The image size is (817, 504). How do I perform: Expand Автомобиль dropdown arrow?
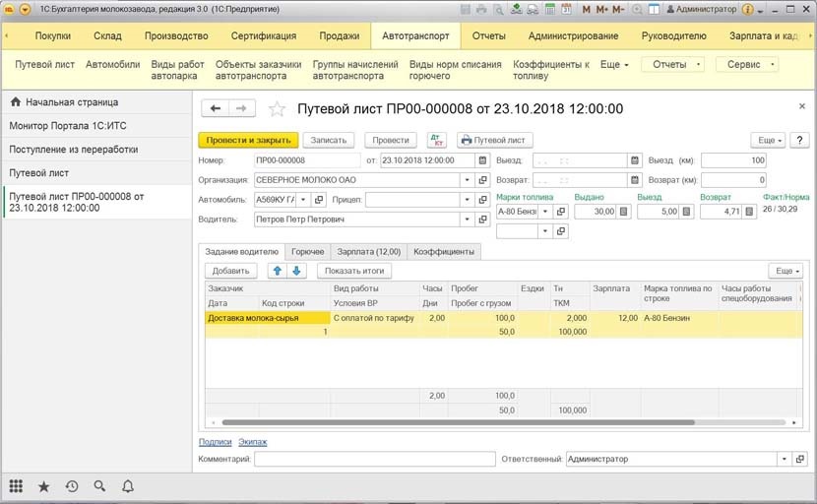pyautogui.click(x=303, y=200)
